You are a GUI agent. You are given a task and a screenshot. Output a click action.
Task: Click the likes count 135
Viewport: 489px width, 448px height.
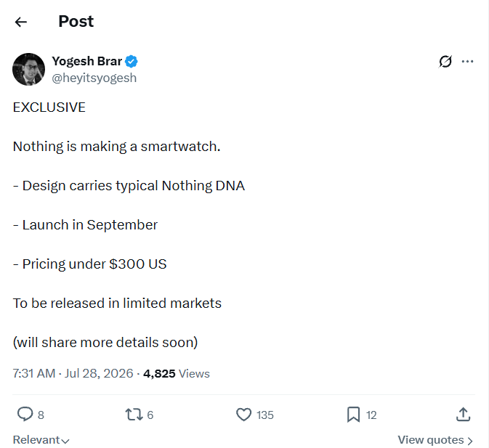click(x=265, y=415)
